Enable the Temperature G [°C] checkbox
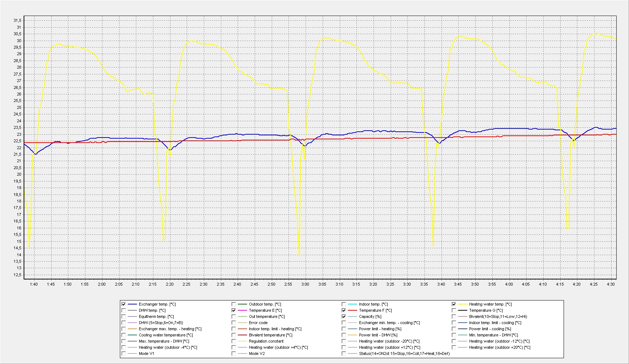 [454, 310]
